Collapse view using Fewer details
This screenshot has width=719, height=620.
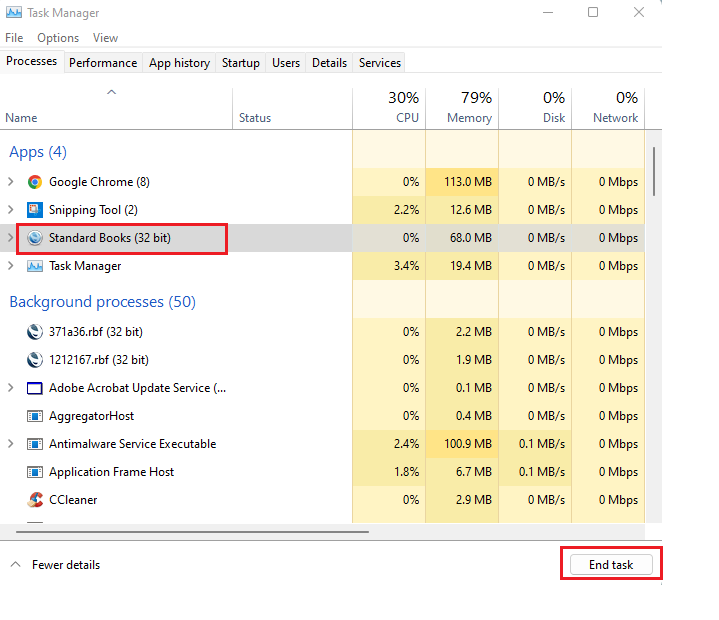(x=56, y=565)
